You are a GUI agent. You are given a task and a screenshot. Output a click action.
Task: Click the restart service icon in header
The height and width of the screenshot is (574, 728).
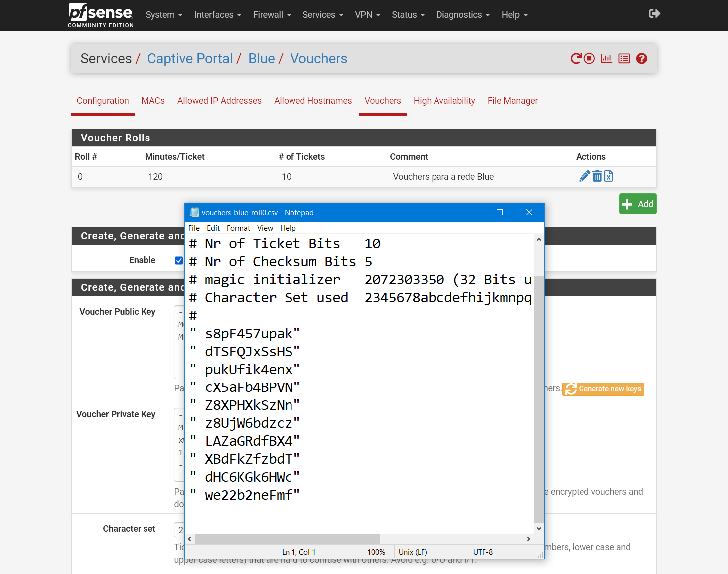(x=576, y=59)
